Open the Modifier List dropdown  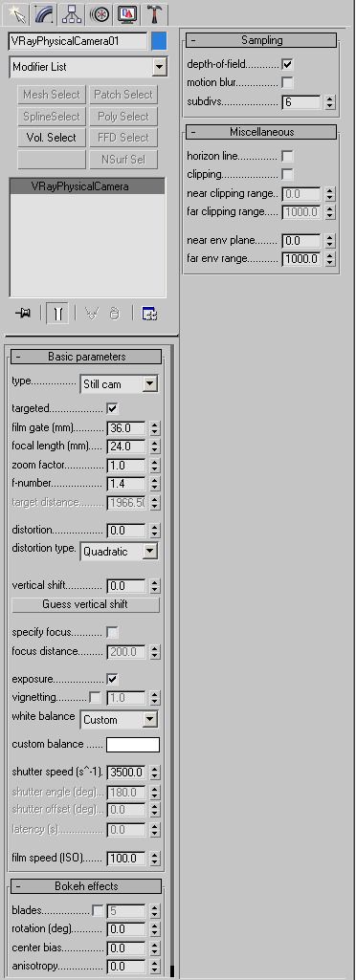(160, 67)
